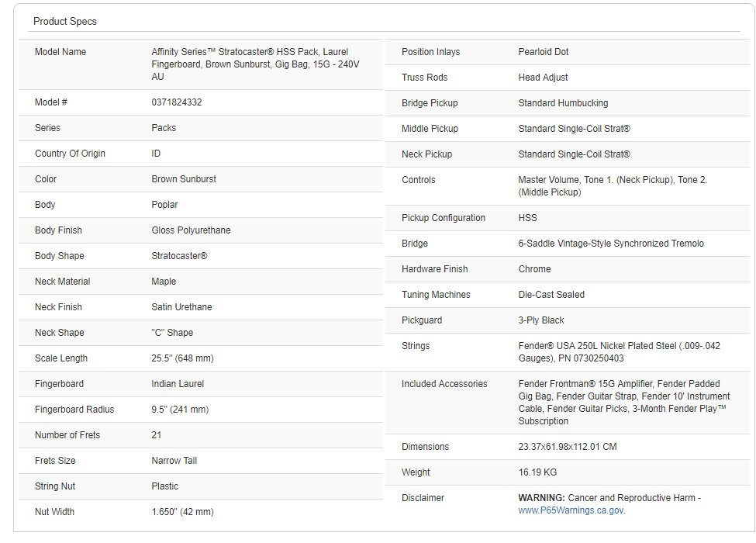Click the Tuning Machines Die-Cast Sealed value
This screenshot has width=756, height=543.
click(551, 295)
